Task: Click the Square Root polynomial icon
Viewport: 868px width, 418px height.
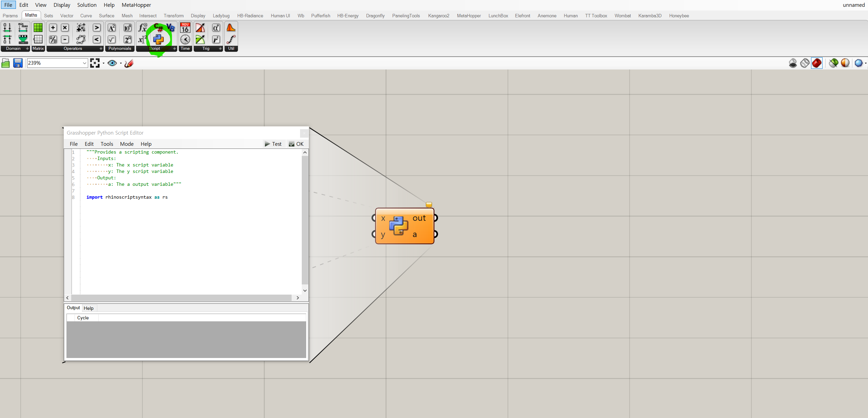Action: coord(112,39)
